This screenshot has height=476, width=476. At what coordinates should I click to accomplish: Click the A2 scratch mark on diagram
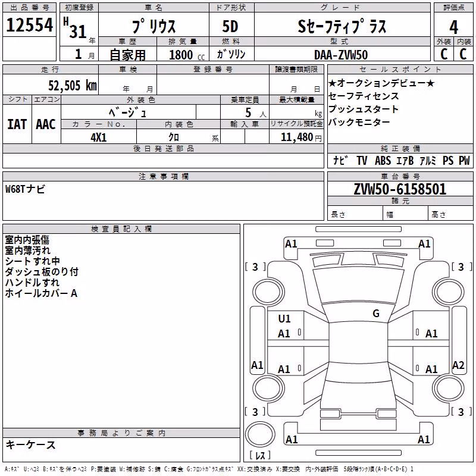point(458,365)
